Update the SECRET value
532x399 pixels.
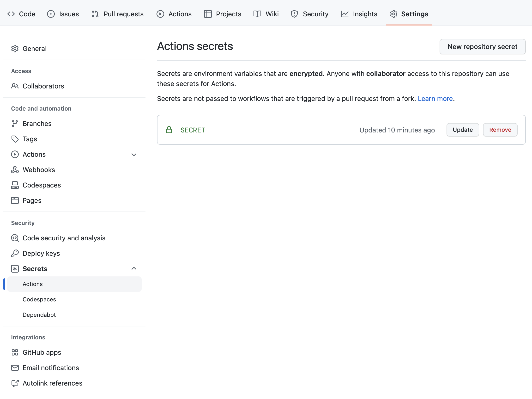462,130
